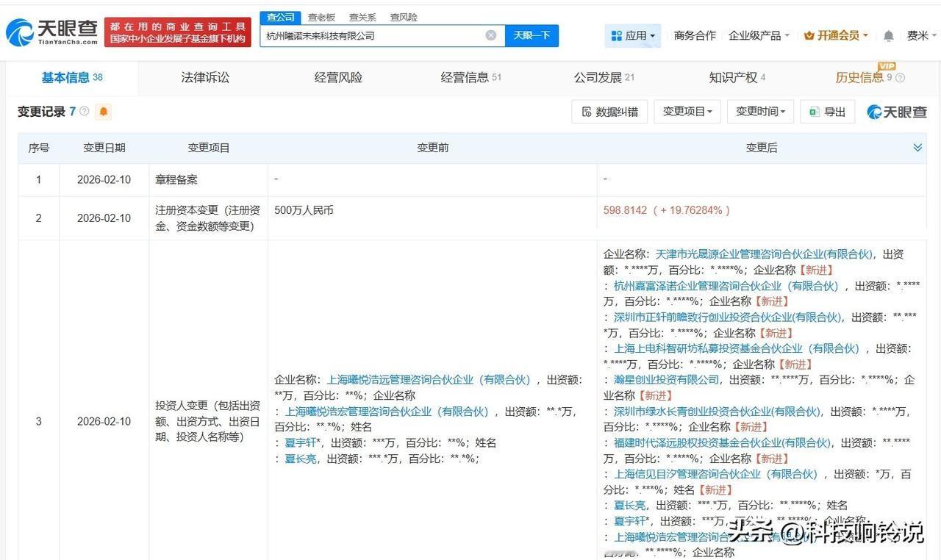Open the 应用 grid icon in the header

tap(616, 35)
